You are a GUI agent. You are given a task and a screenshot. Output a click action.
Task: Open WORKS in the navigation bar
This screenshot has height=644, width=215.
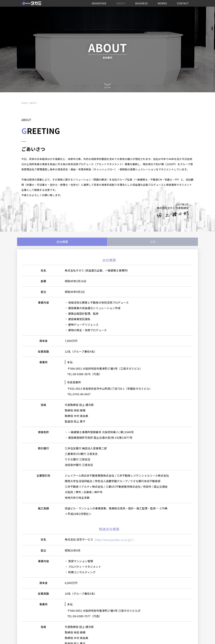(162, 4)
